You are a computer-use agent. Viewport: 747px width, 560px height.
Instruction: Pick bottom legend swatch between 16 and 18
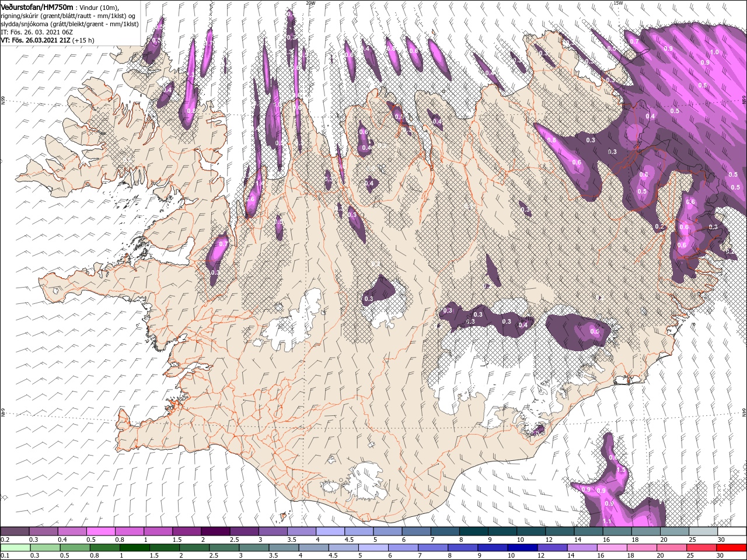tap(613, 547)
